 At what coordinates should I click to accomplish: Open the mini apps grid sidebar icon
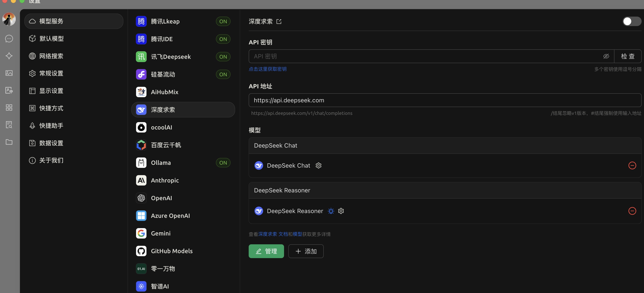click(9, 108)
